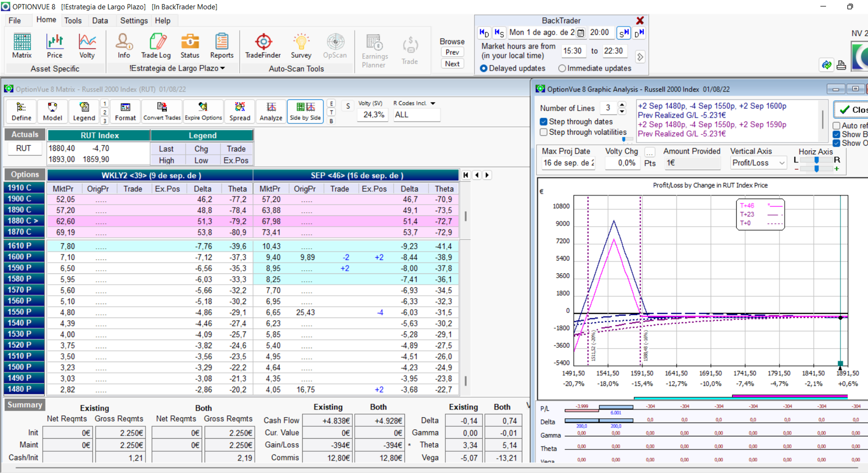This screenshot has height=473, width=868.
Task: Open the Settings menu
Action: pyautogui.click(x=134, y=21)
